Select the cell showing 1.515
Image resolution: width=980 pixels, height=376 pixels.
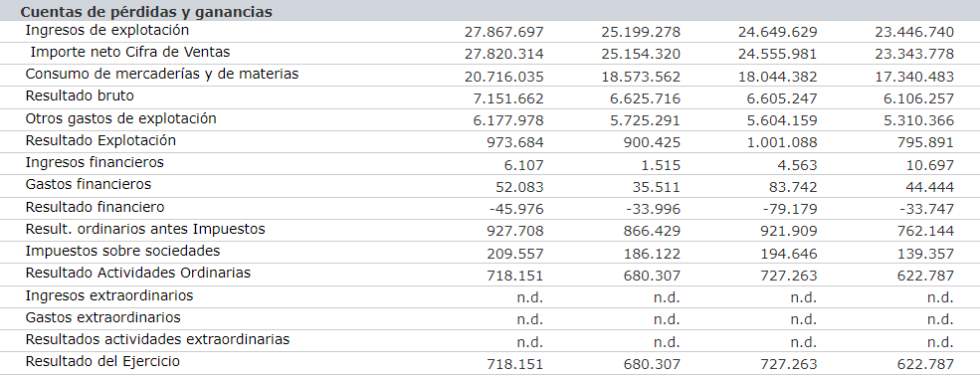[661, 165]
